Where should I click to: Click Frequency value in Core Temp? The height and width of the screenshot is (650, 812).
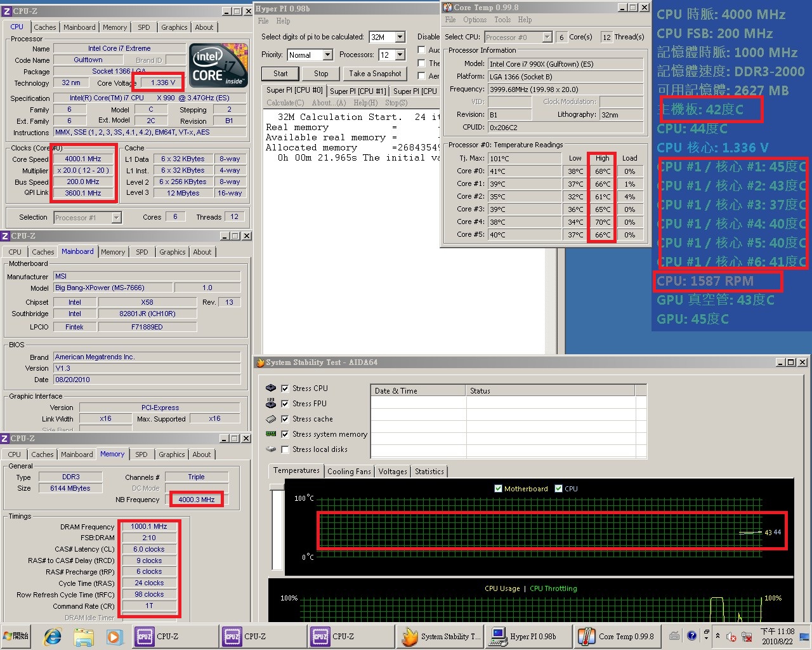(x=565, y=90)
